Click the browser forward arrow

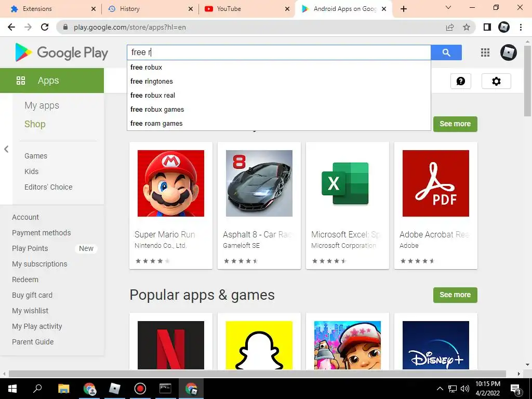[x=28, y=27]
